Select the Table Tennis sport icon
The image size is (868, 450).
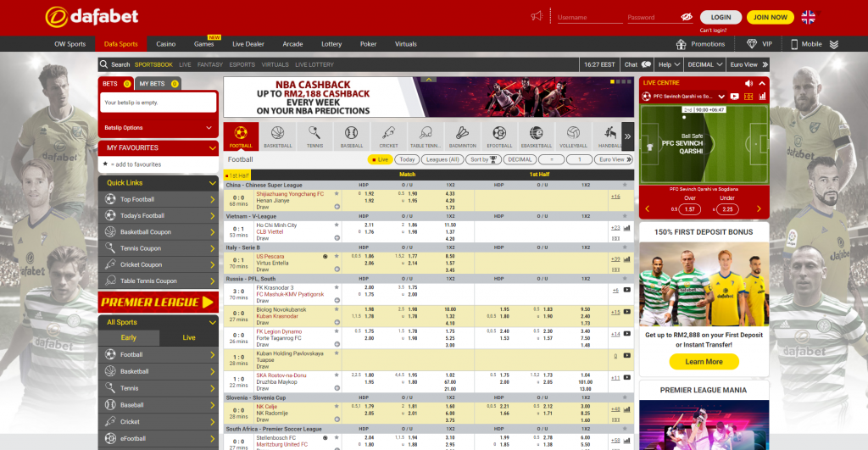[x=426, y=136]
